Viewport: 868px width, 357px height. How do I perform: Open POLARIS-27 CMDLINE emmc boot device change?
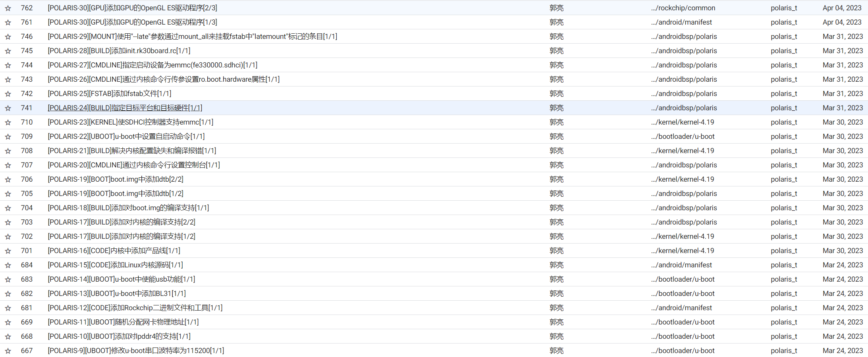coord(152,65)
